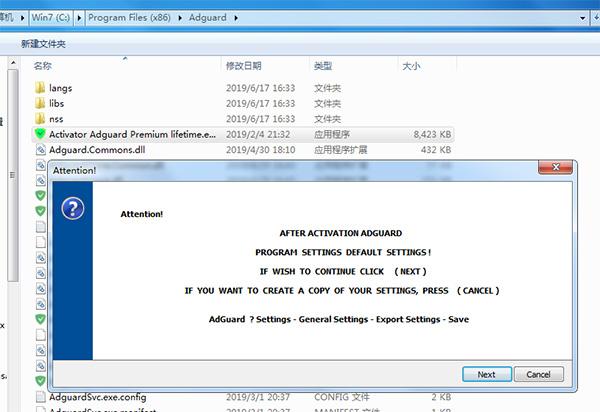Viewport: 600px width, 412px height.
Task: Click the 432 KB size cell
Action: (x=436, y=150)
